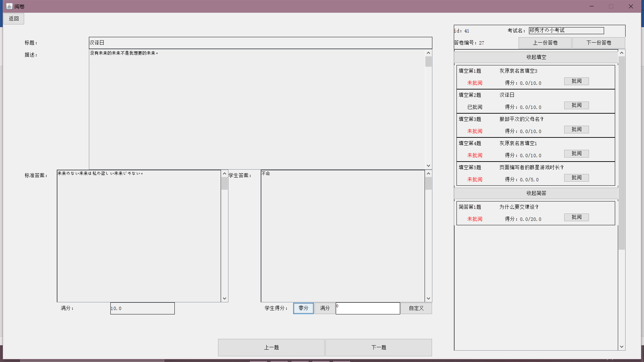644x362 pixels.
Task: Click the 自定义 score button
Action: pyautogui.click(x=416, y=308)
